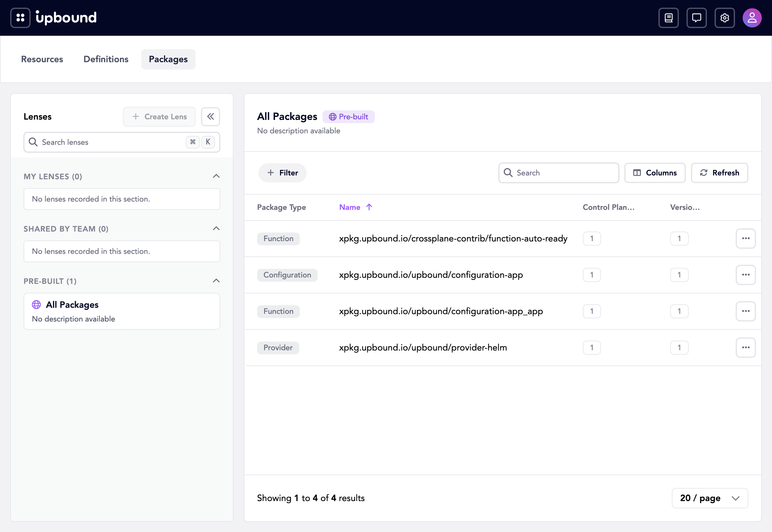The image size is (772, 532).
Task: Click xpkg.upbound.io/crossplane-contrib/function-auto-ready
Action: (453, 238)
